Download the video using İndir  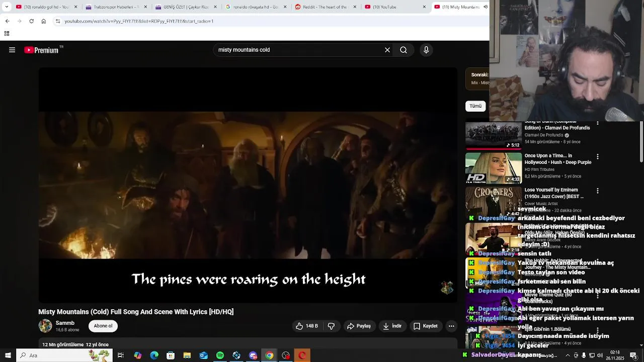392,326
